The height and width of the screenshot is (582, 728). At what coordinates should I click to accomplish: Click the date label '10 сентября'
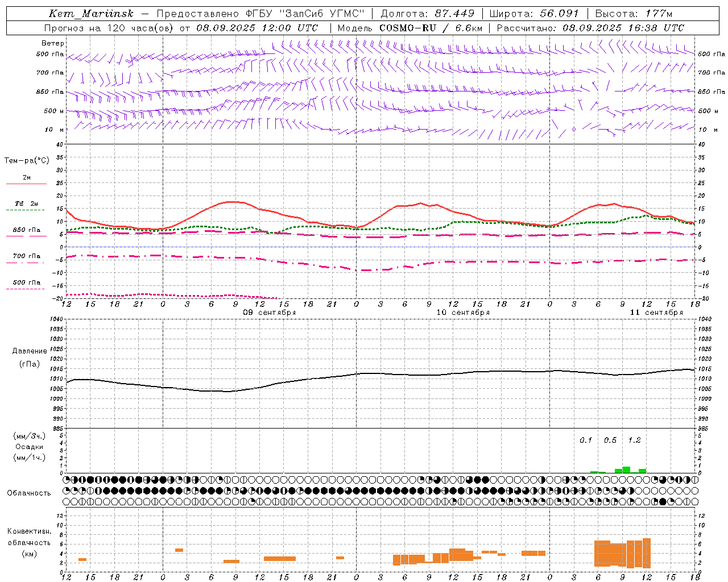click(x=463, y=313)
